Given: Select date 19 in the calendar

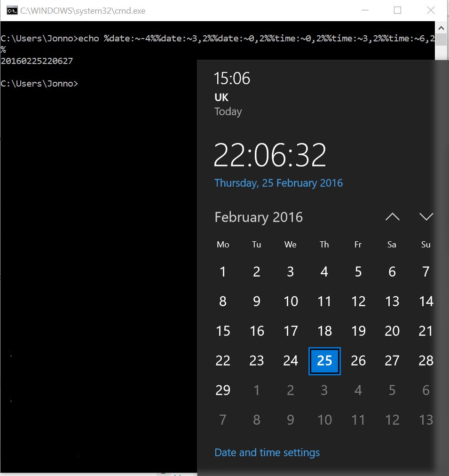Looking at the screenshot, I should coord(358,331).
